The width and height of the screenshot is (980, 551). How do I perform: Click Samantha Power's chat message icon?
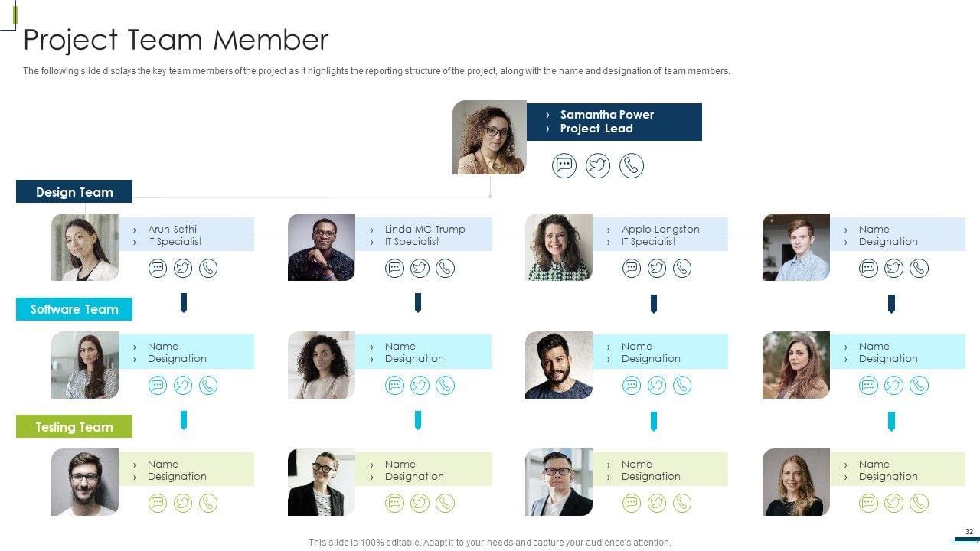[564, 165]
